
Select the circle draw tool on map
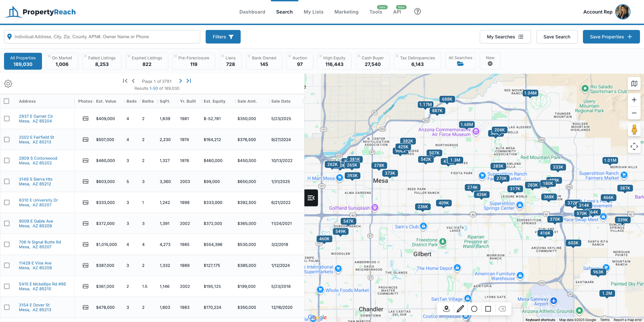coord(474,309)
